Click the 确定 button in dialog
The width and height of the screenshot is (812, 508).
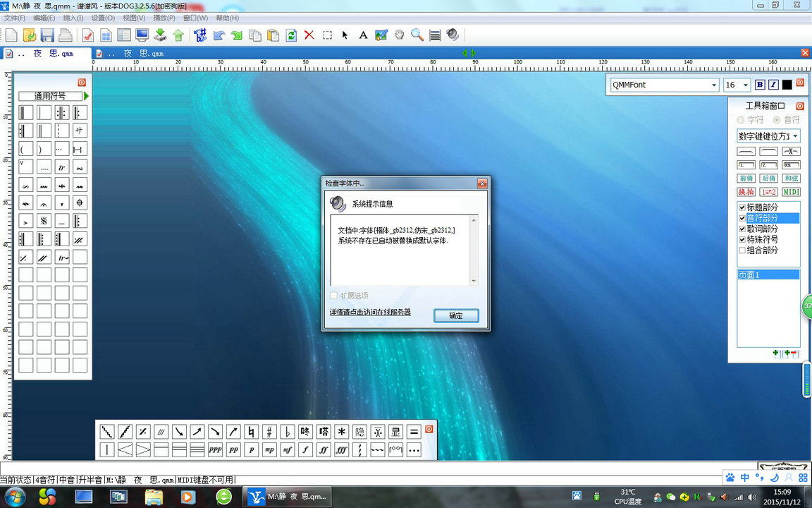456,315
